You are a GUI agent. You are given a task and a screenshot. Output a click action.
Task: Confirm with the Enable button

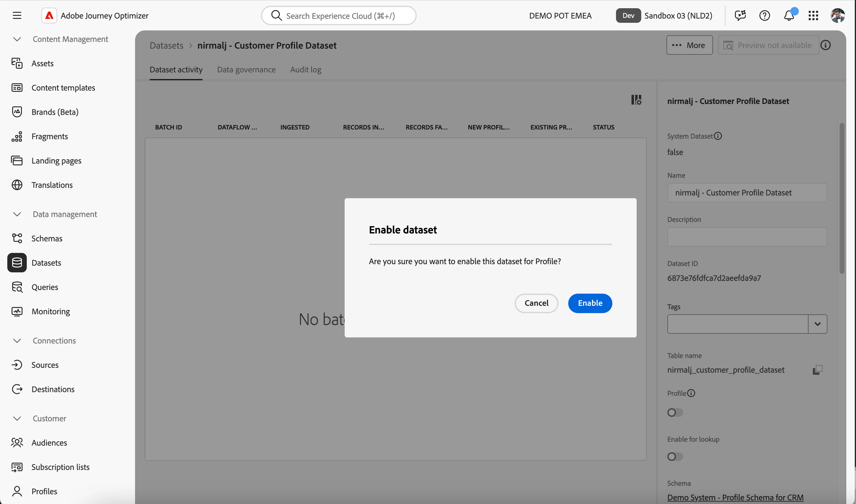coord(590,303)
